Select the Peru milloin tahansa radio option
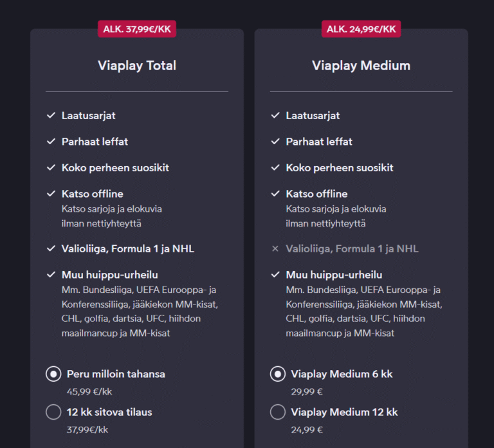 coord(53,374)
